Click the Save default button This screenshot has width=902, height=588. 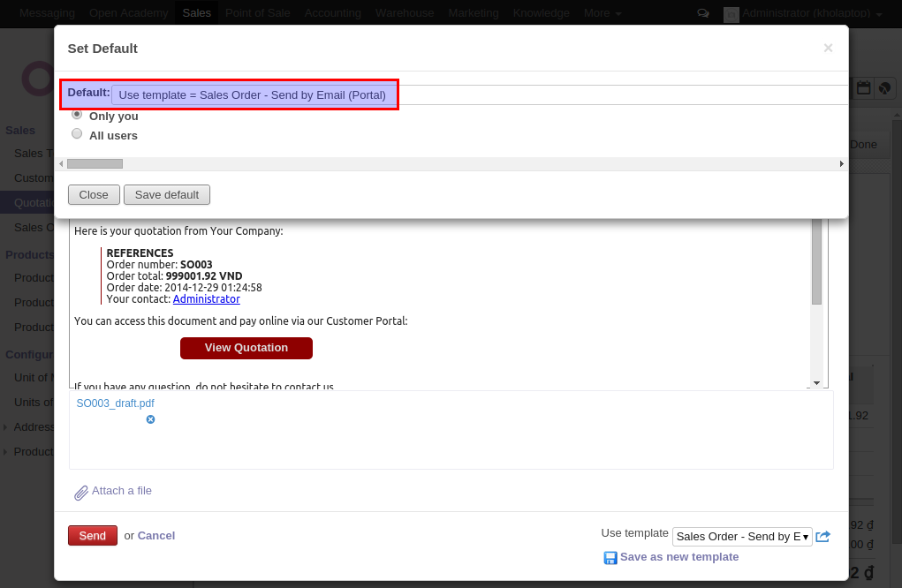point(167,195)
